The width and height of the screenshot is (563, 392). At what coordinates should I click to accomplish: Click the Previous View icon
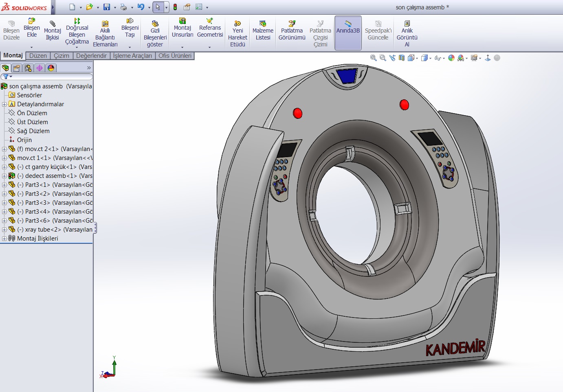[x=392, y=58]
